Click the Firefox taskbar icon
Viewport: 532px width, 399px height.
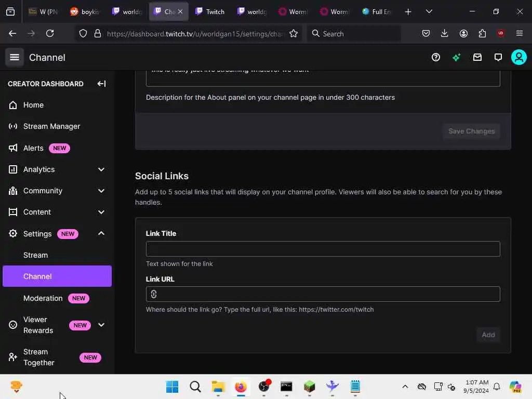pos(241,387)
